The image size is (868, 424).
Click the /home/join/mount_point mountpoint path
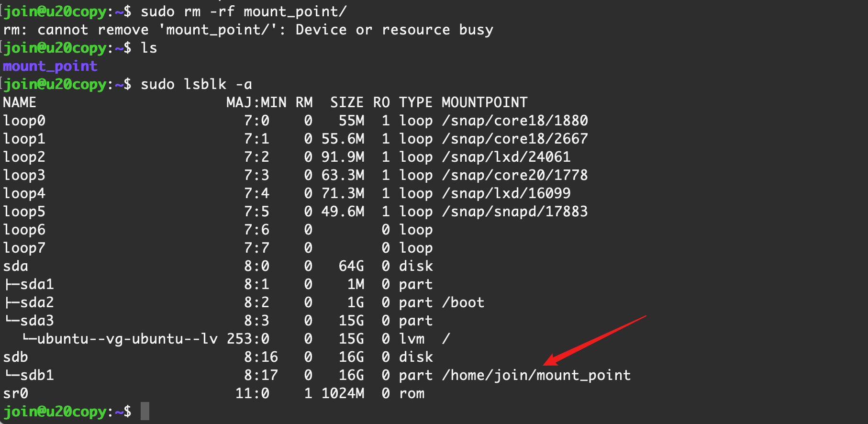(536, 375)
